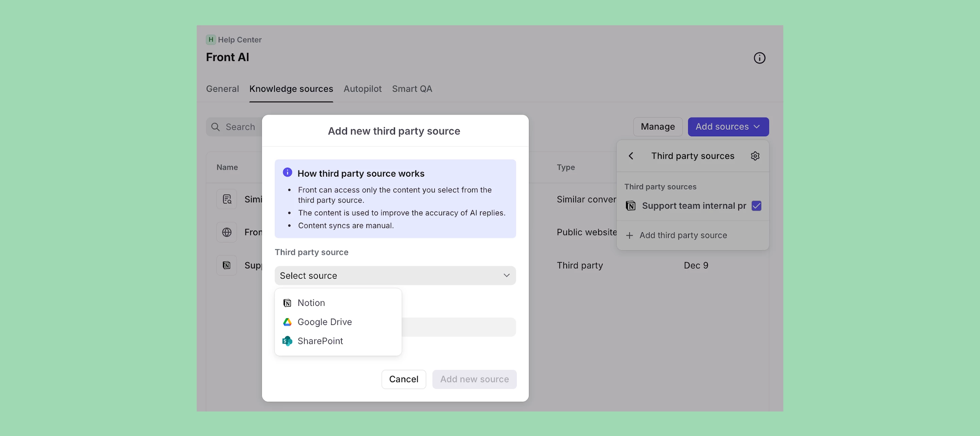Viewport: 980px width, 436px height.
Task: Open the Select source dropdown
Action: pyautogui.click(x=395, y=275)
